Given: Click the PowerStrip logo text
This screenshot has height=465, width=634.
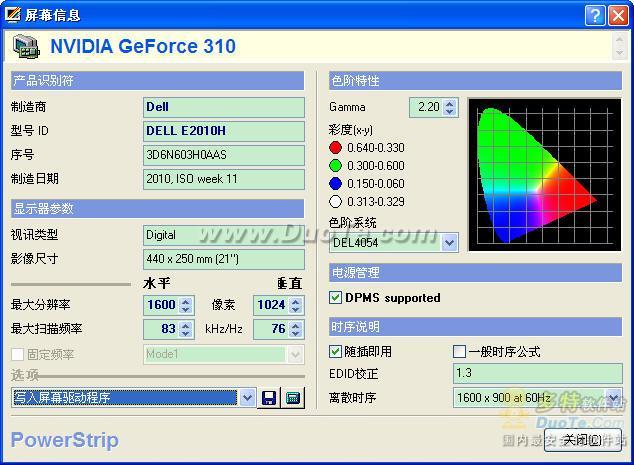Looking at the screenshot, I should [65, 440].
